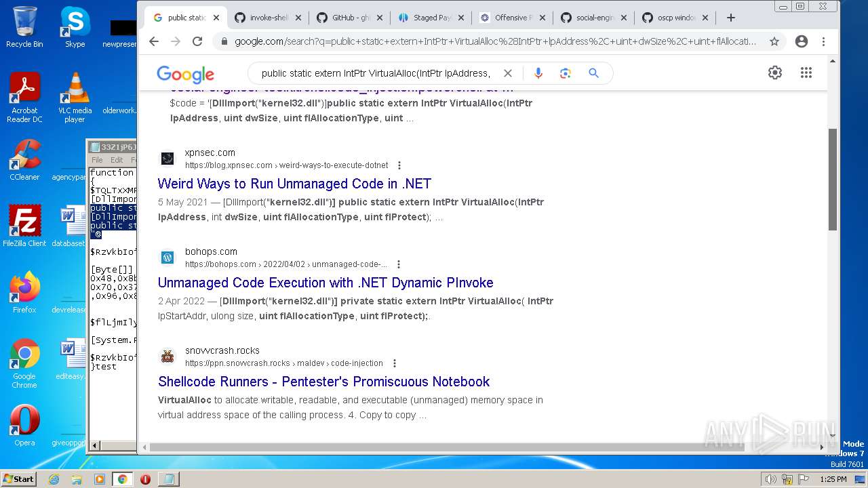Screen dimensions: 868x488
Task: Switch to Notepad from taskbar
Action: [x=168, y=479]
